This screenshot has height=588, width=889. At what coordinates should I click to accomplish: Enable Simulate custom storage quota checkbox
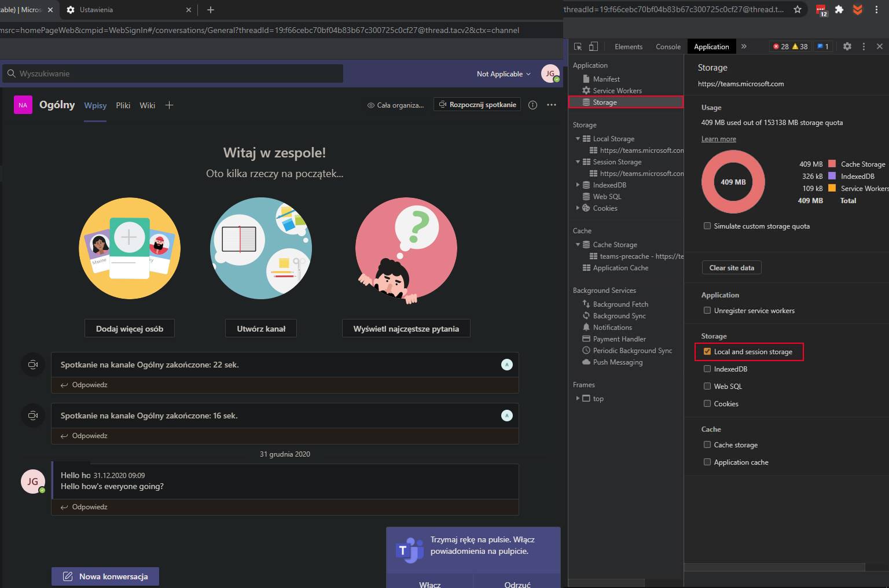tap(707, 226)
